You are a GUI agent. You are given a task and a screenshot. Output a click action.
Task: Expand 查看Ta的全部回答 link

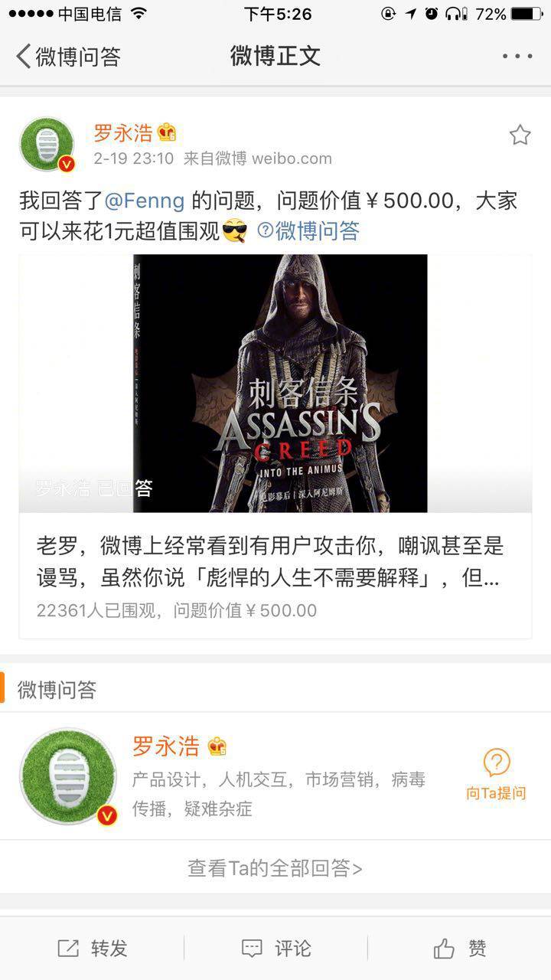275,867
